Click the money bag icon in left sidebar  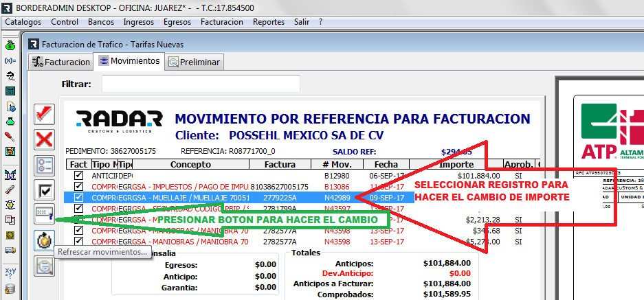10,45
